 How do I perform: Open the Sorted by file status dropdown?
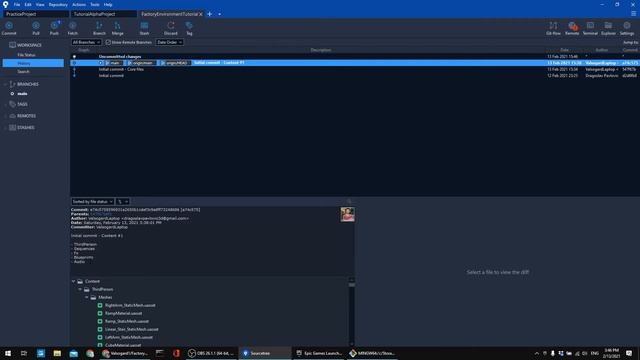pyautogui.click(x=93, y=202)
